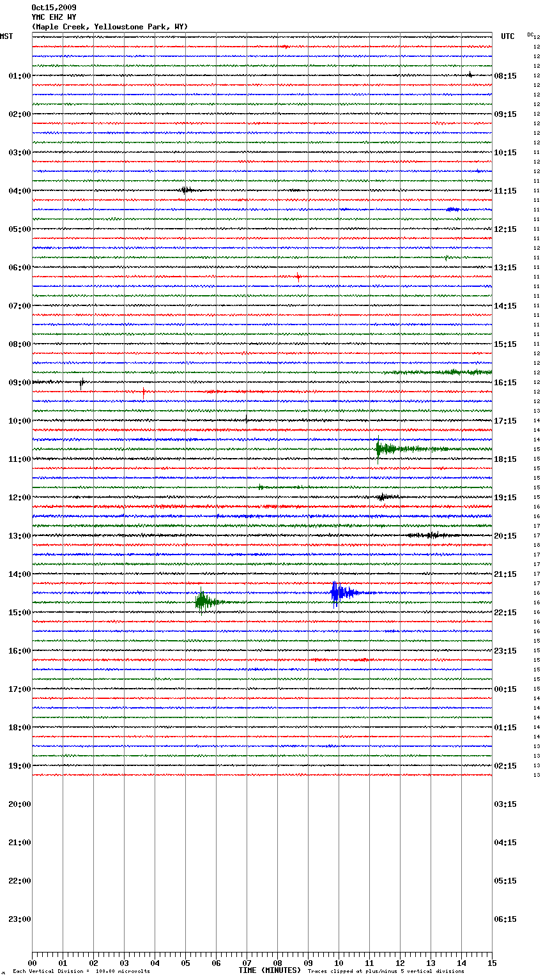
Task: Click the black spike on the 09:00 trace
Action: (x=81, y=383)
